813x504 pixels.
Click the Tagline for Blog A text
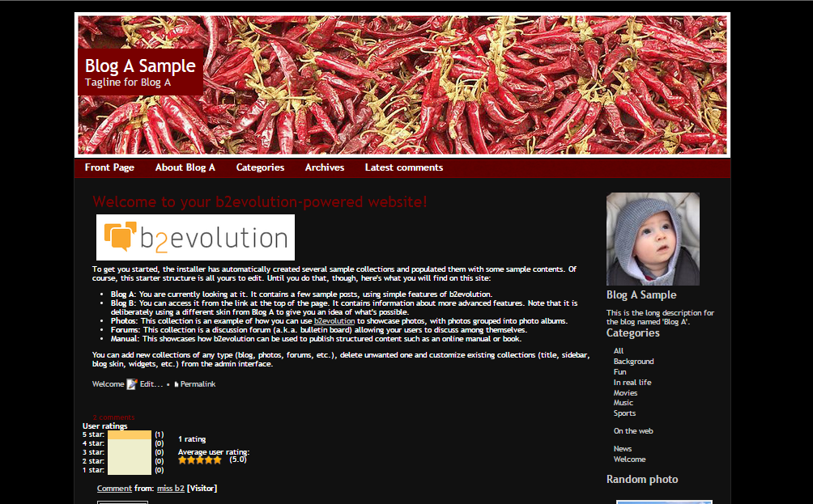click(128, 83)
